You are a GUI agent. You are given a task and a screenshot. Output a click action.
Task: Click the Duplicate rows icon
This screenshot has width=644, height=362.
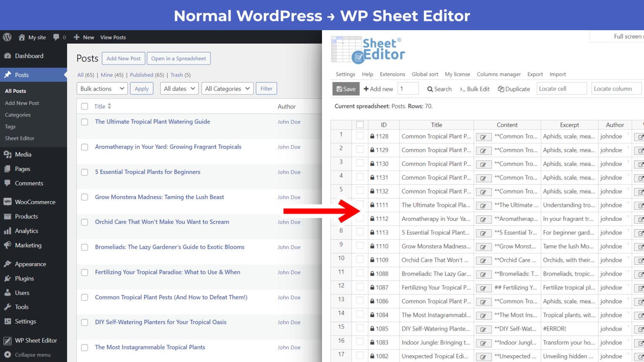[x=513, y=89]
